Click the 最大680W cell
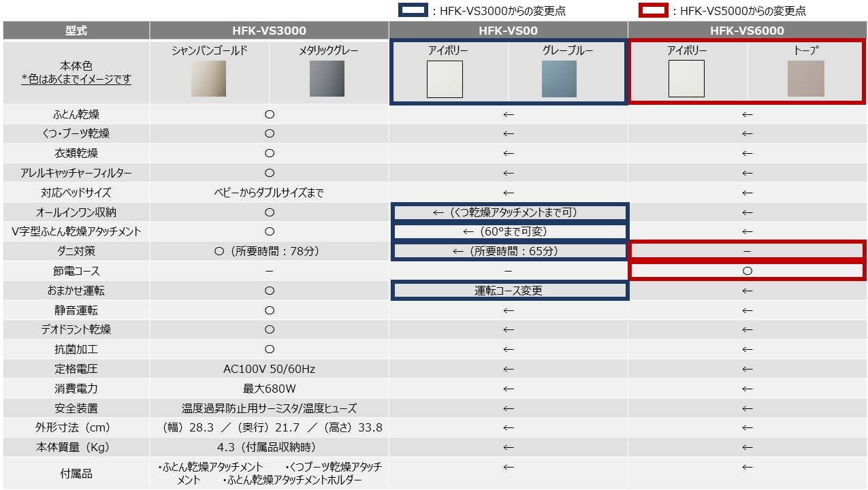 [x=269, y=389]
